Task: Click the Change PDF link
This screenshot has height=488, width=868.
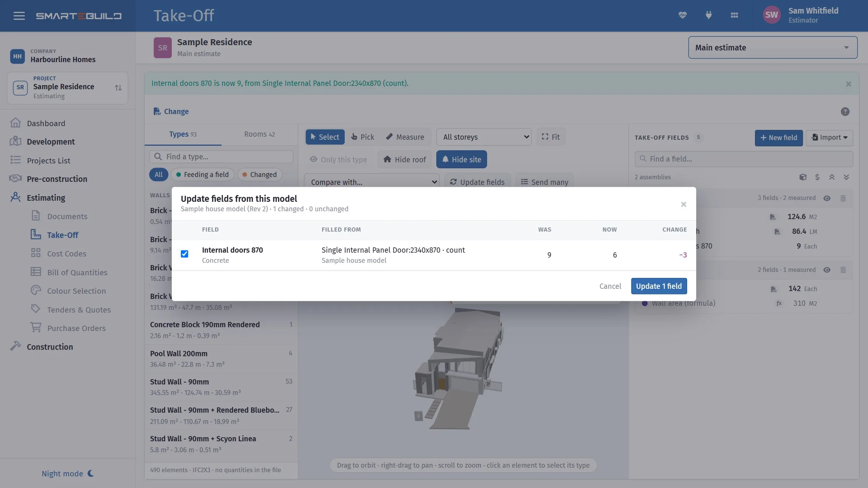Action: click(171, 111)
